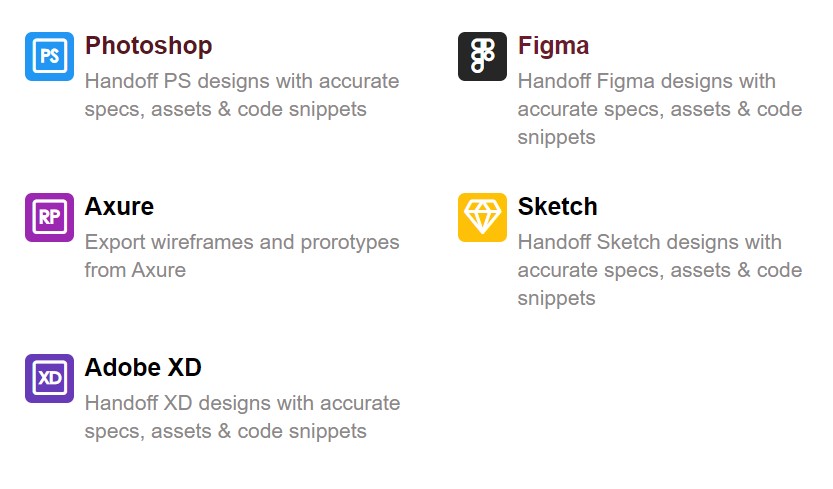The width and height of the screenshot is (833, 489).
Task: Click "specs, assets & code snippets" under Photoshop
Action: [x=225, y=109]
